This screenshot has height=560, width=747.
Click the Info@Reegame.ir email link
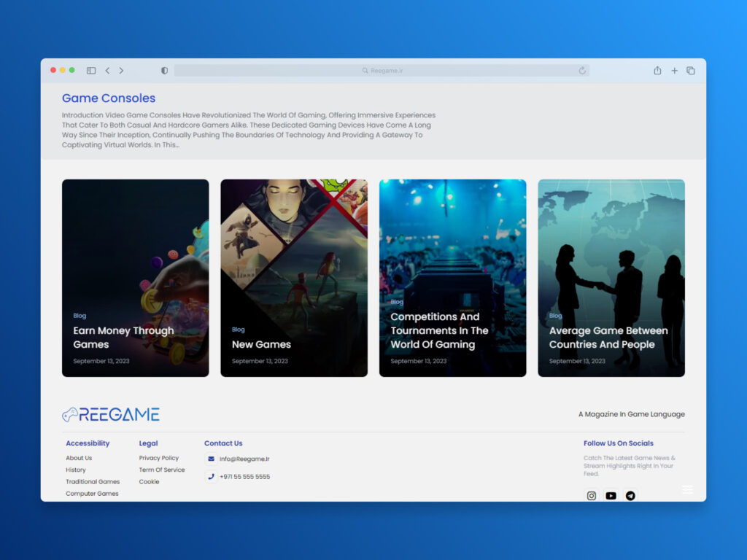(x=244, y=459)
